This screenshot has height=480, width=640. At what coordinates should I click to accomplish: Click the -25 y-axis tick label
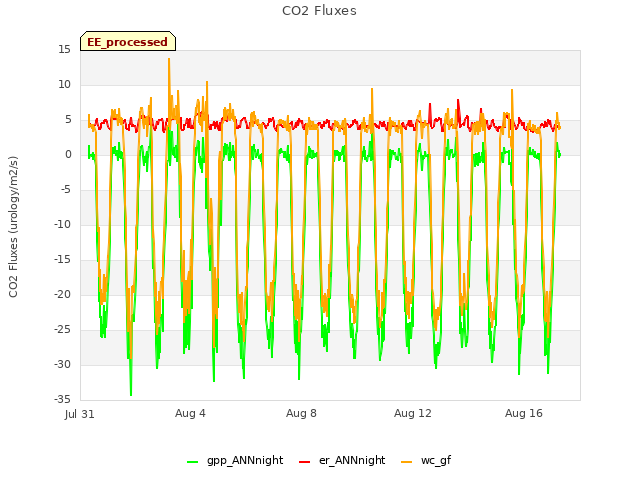pos(62,329)
